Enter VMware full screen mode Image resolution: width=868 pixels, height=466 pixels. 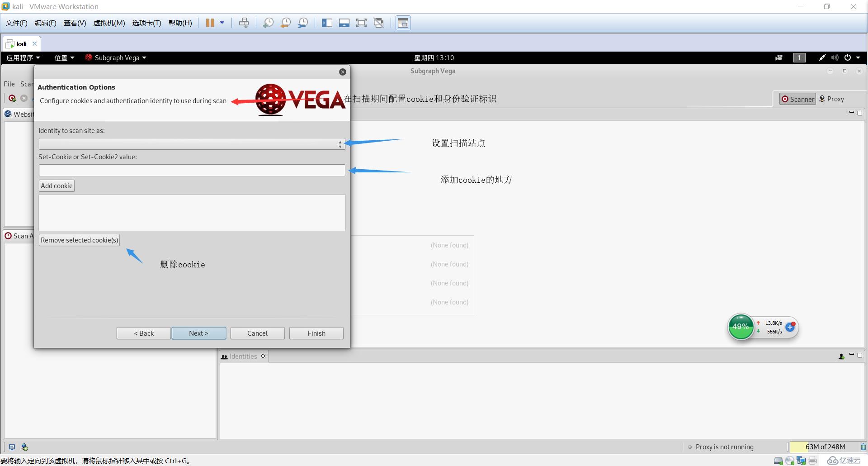361,23
